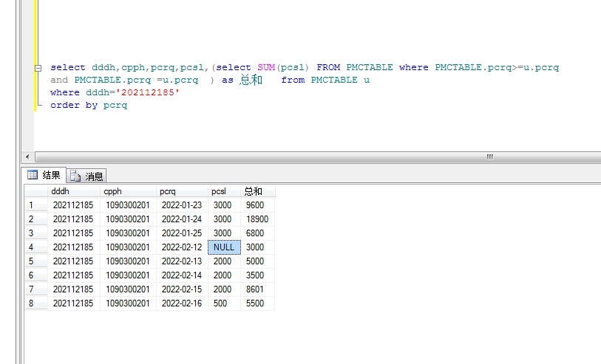
Task: Select the 总和 column header
Action: 257,191
